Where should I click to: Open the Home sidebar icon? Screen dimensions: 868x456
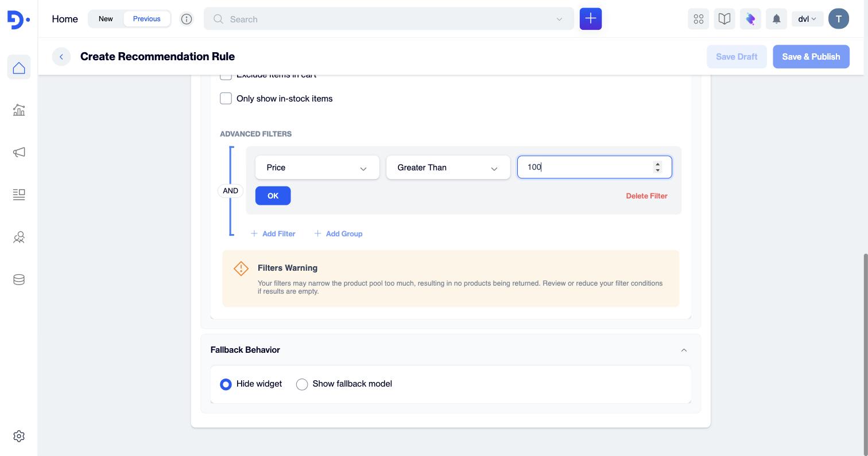[19, 68]
